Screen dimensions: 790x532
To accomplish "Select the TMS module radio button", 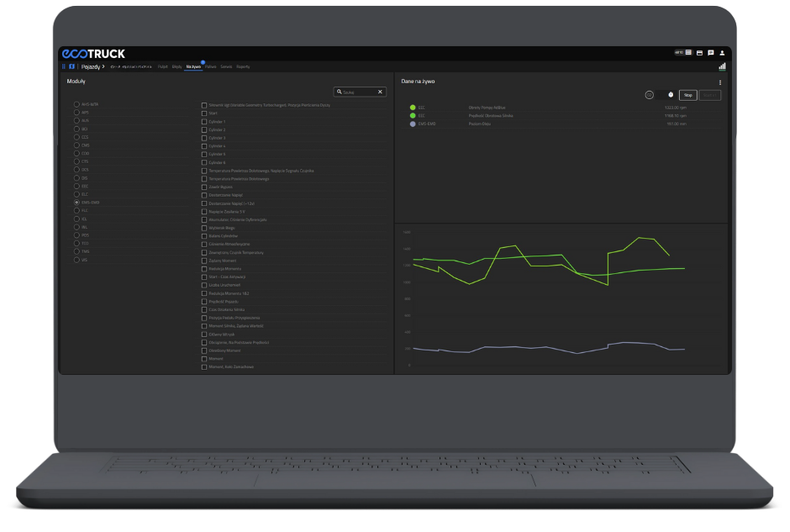I will click(x=76, y=252).
